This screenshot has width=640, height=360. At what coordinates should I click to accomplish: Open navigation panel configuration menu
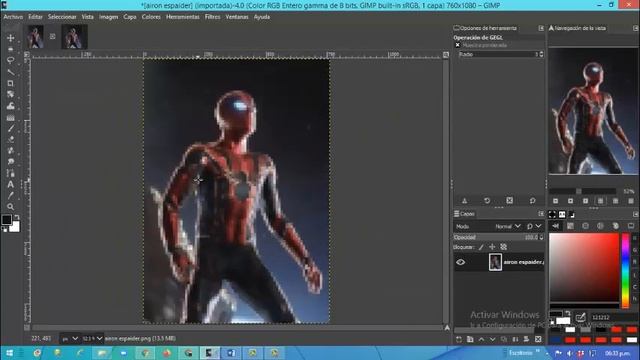pyautogui.click(x=636, y=28)
